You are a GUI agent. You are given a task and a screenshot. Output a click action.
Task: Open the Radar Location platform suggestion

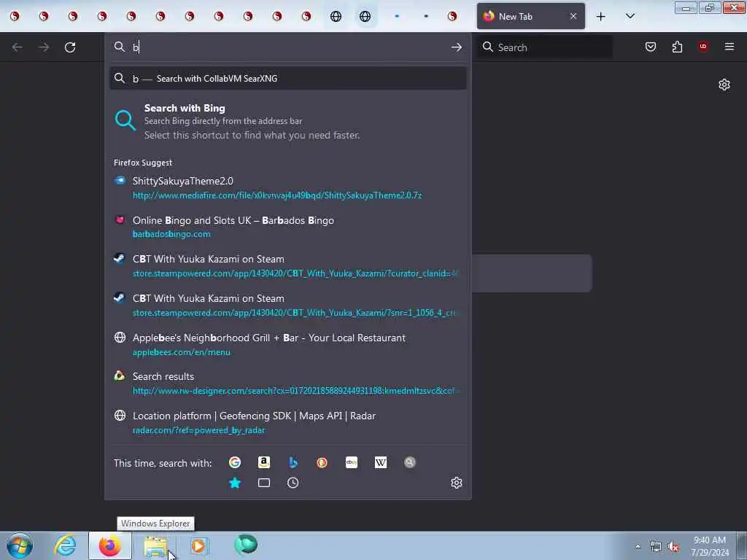[x=287, y=422]
